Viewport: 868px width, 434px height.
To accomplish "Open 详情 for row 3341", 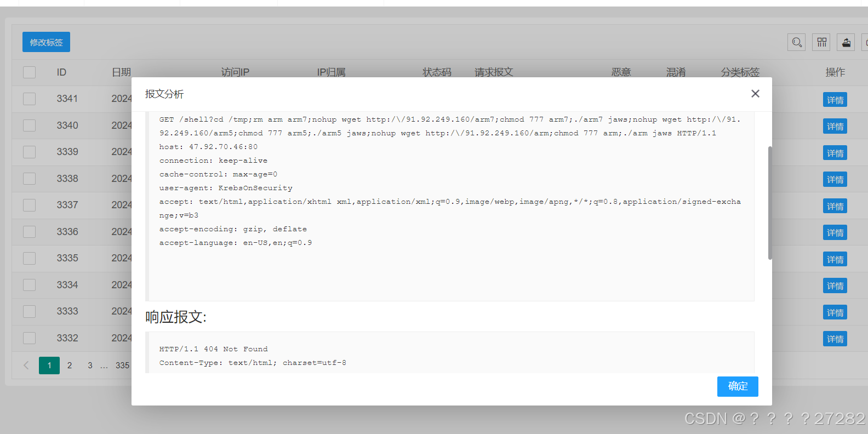I will coord(835,100).
